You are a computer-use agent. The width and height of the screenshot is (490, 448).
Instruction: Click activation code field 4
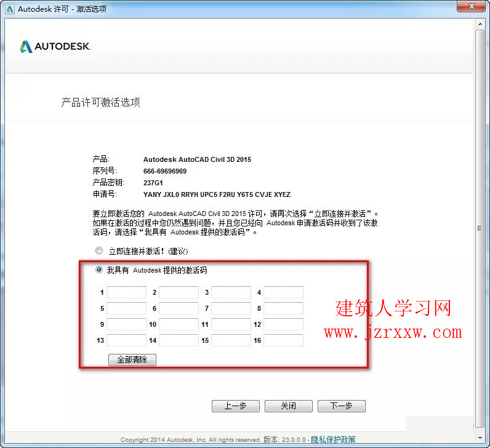[283, 292]
